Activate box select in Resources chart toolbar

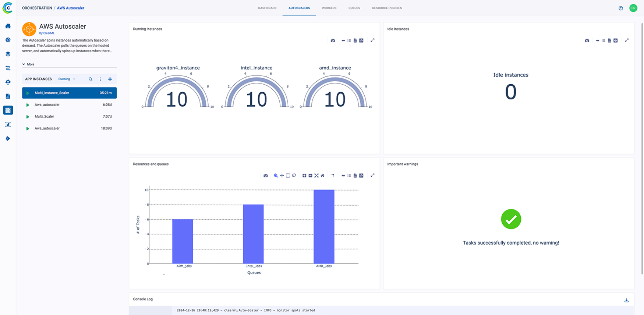tap(288, 176)
